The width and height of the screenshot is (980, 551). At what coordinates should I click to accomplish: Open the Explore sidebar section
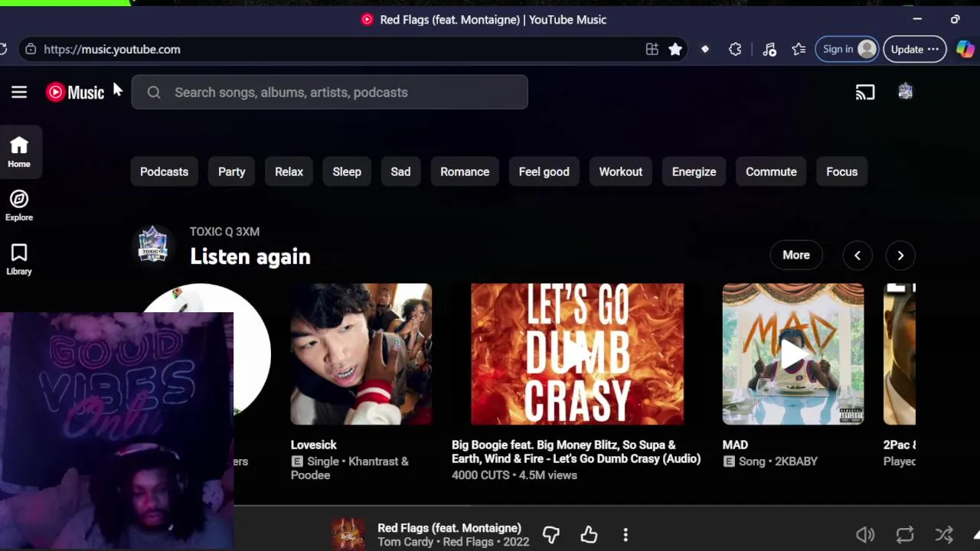(x=19, y=207)
